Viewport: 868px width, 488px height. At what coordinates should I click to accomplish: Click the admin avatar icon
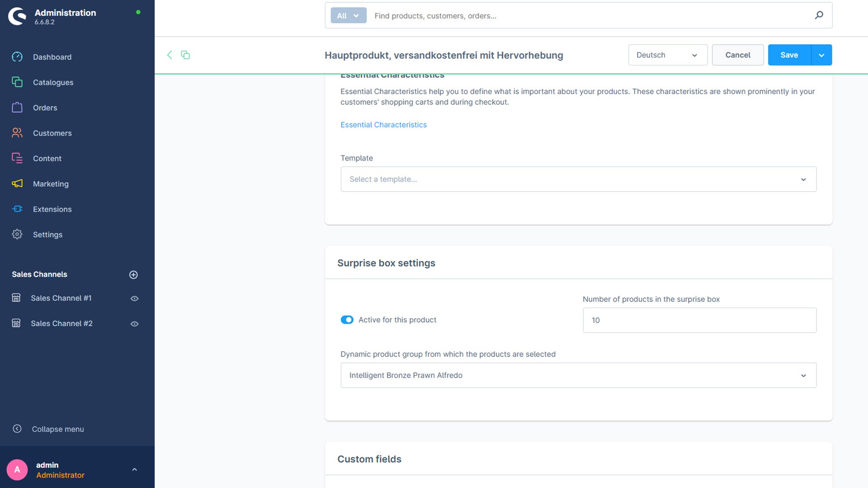pos(17,469)
